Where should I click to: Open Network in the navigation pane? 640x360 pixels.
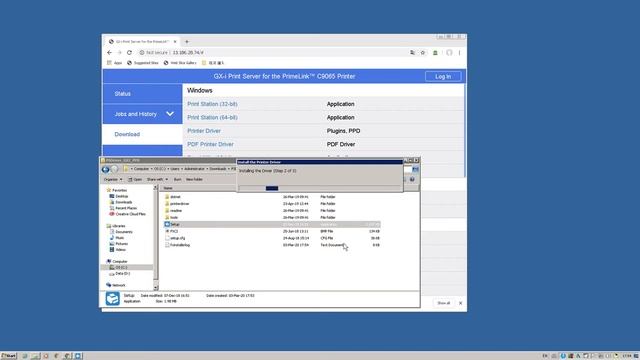(x=118, y=285)
